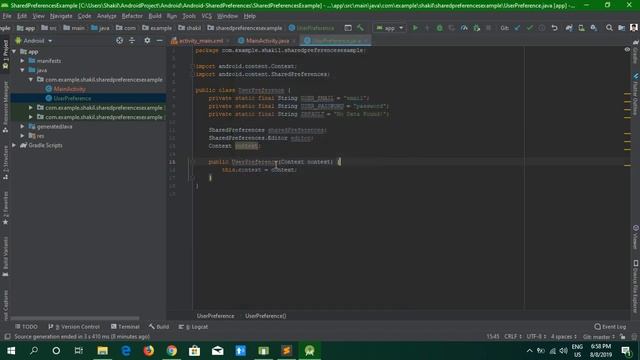The width and height of the screenshot is (640, 360).
Task: Open Firefox from Windows taskbar
Action: coord(149,351)
